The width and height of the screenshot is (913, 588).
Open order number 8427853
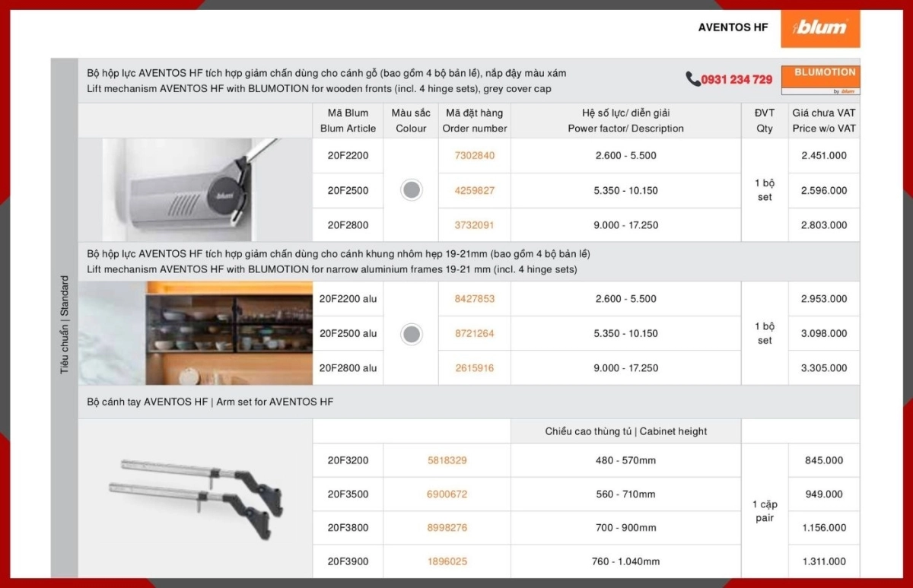[474, 299]
